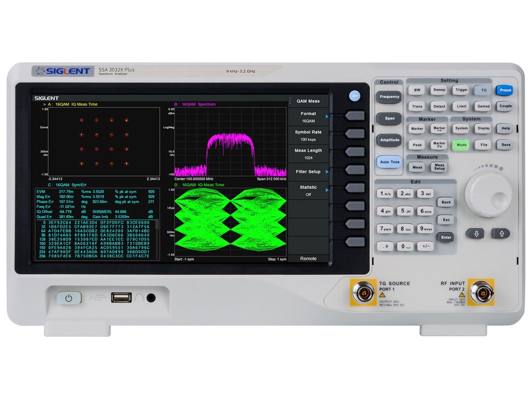Click the TG SOURCE Port 1 connector

[363, 292]
